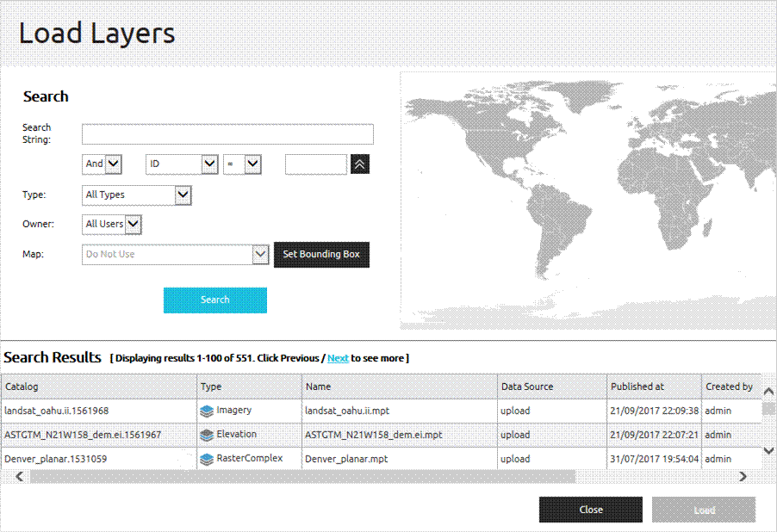Viewport: 777px width, 532px height.
Task: Click the Search button
Action: pyautogui.click(x=214, y=300)
